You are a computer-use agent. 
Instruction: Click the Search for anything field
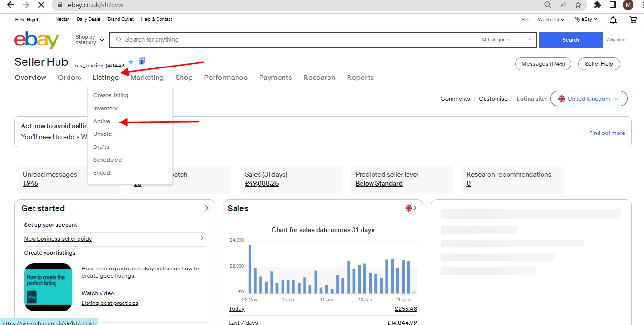292,40
